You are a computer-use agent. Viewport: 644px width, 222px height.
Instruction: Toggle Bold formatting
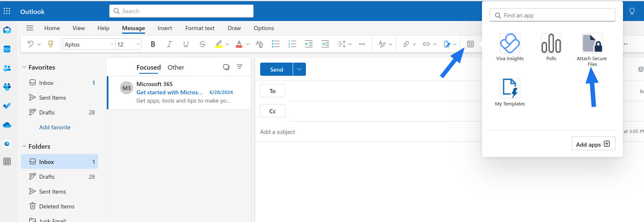[x=153, y=44]
